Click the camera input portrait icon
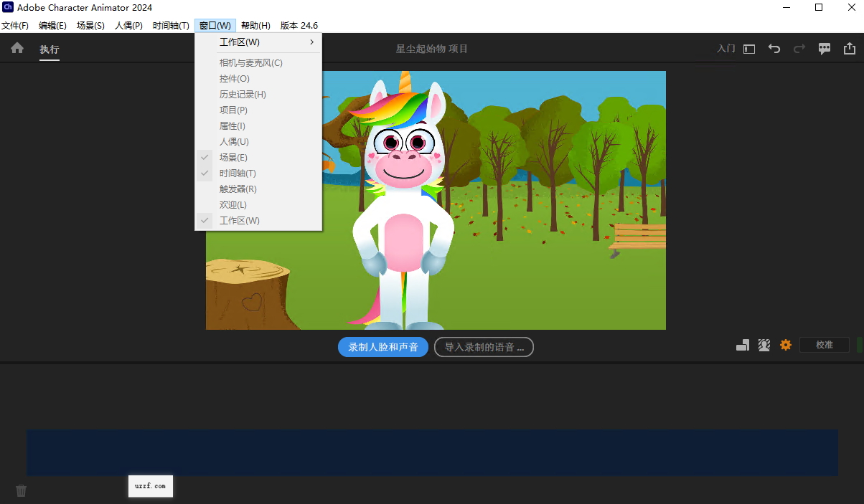This screenshot has width=864, height=504. [x=764, y=345]
